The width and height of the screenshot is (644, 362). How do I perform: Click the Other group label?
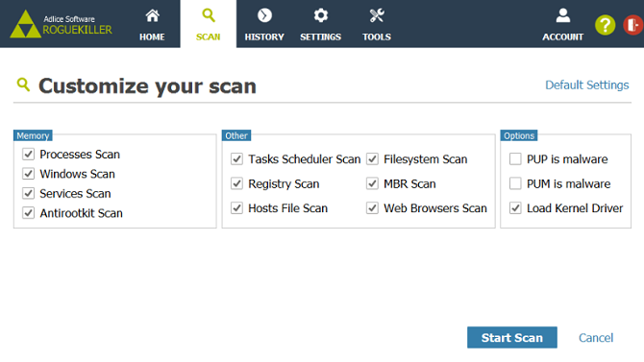236,135
